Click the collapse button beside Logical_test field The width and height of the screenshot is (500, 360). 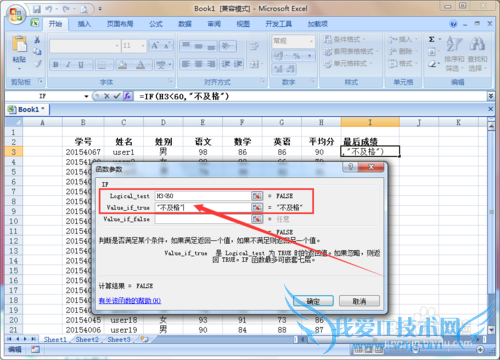tap(257, 196)
